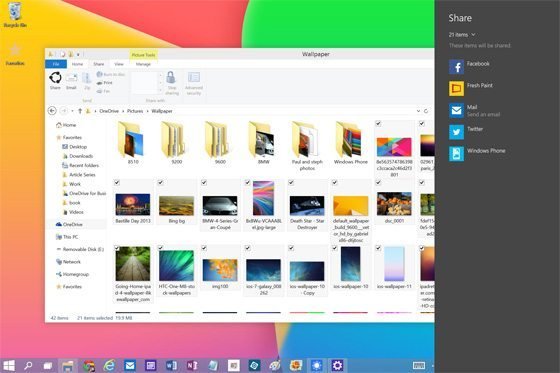Click the Up one level arrow
Image resolution: width=560 pixels, height=373 pixels.
click(x=80, y=111)
